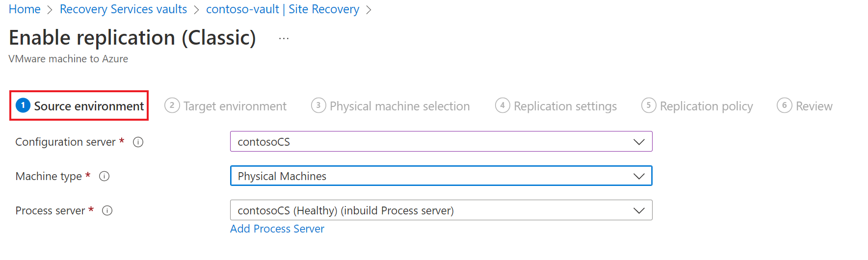Go to Physical machine selection step
This screenshot has width=868, height=260.
(399, 106)
